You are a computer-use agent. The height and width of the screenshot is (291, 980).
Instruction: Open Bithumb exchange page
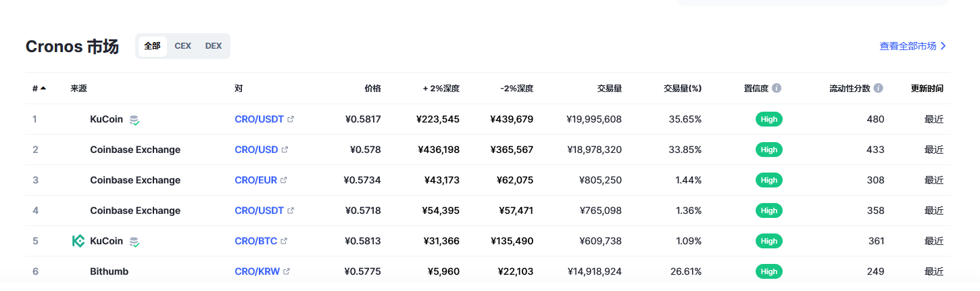(109, 271)
